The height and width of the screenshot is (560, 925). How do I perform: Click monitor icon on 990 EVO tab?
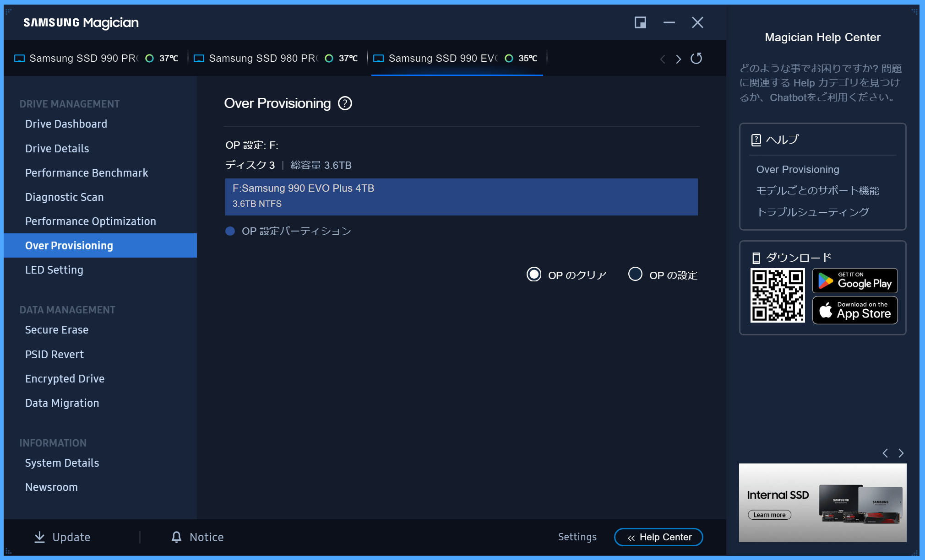click(378, 59)
